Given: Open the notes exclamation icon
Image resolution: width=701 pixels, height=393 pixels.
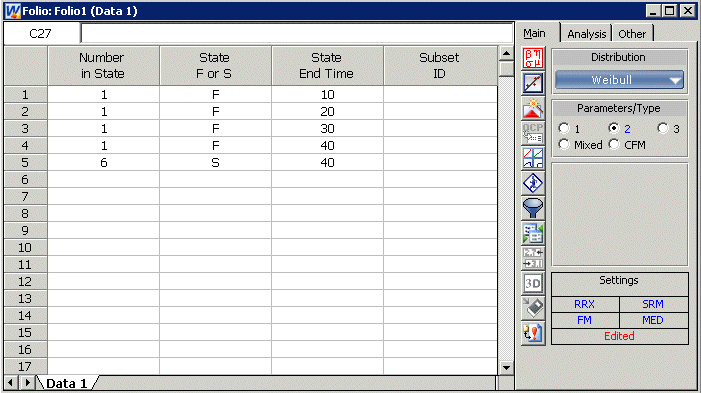Looking at the screenshot, I should point(533,334).
